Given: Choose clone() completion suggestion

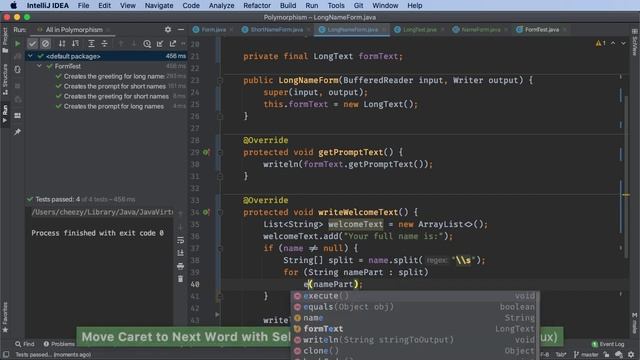Looking at the screenshot, I should point(415,351).
